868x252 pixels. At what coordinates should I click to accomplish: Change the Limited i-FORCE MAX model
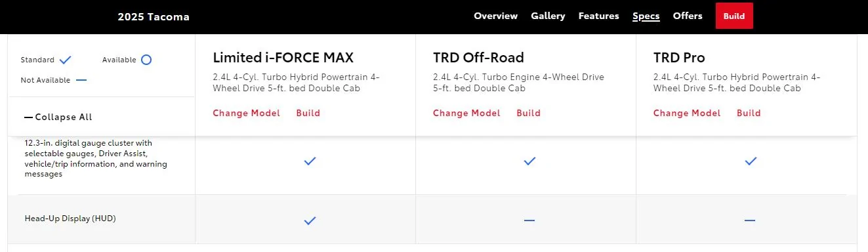click(247, 113)
